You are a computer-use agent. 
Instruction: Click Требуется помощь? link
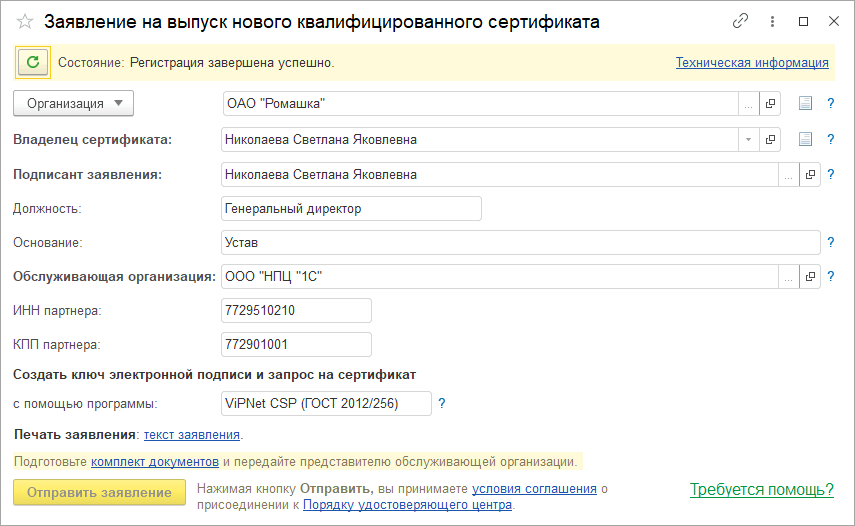(x=761, y=490)
